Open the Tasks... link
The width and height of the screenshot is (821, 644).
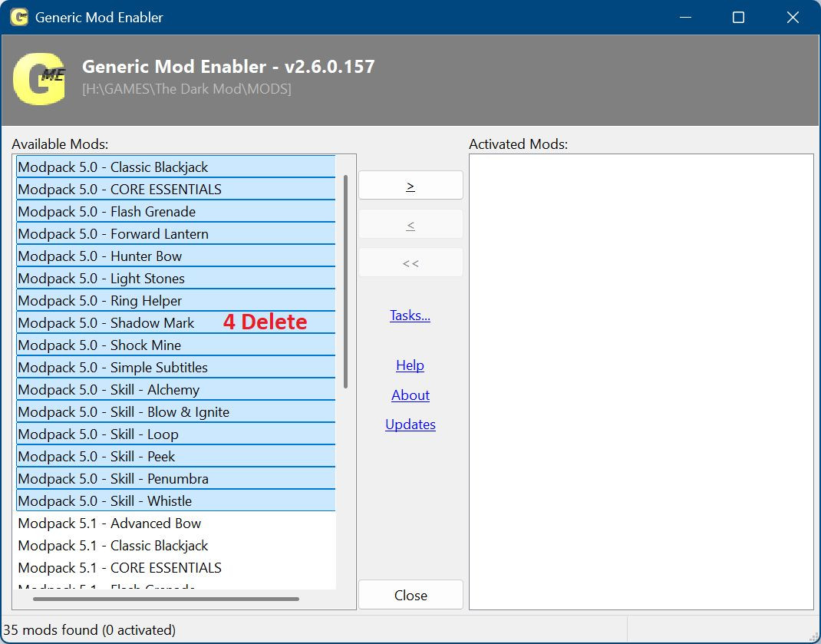point(410,315)
